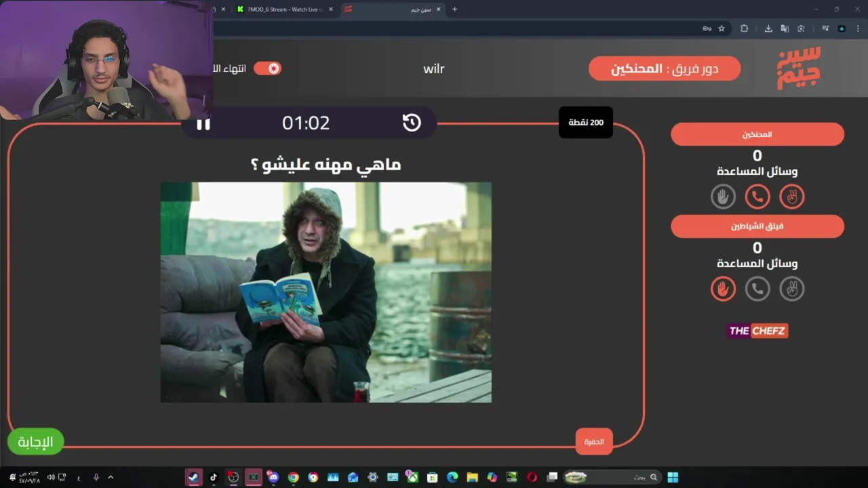Open Microsoft Store from the taskbar
This screenshot has height=488, width=868.
[432, 477]
